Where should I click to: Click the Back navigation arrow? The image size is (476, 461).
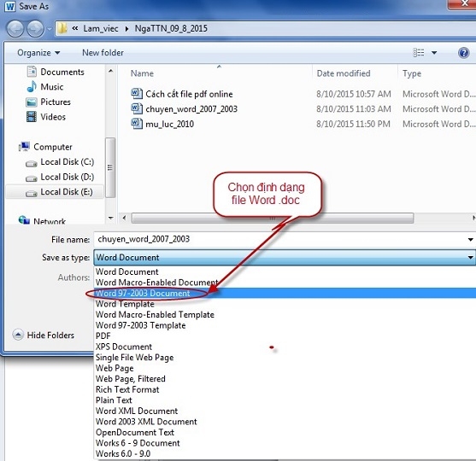pyautogui.click(x=15, y=29)
